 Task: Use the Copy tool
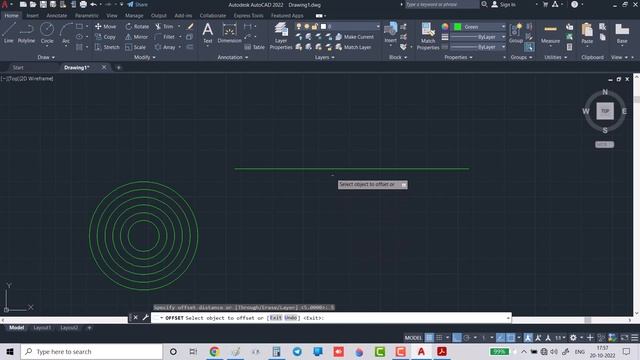coord(106,37)
